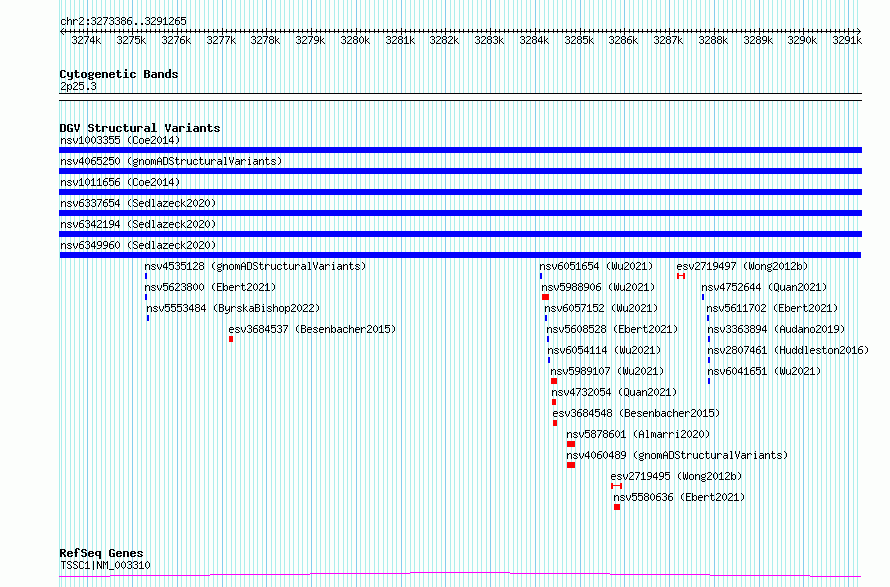Select nsv6349960 (Sedlazeck2020) label
This screenshot has height=587, width=890.
(x=138, y=245)
